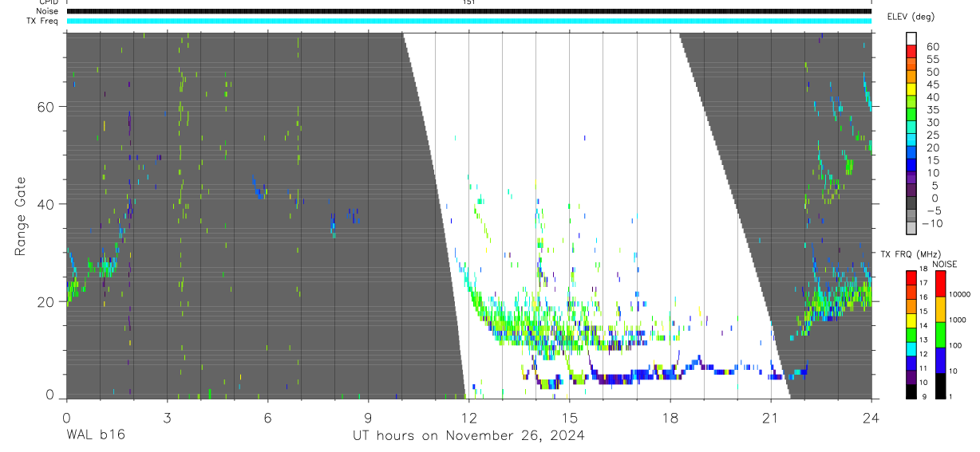Select the 'NOISE' legend heading

point(944,264)
